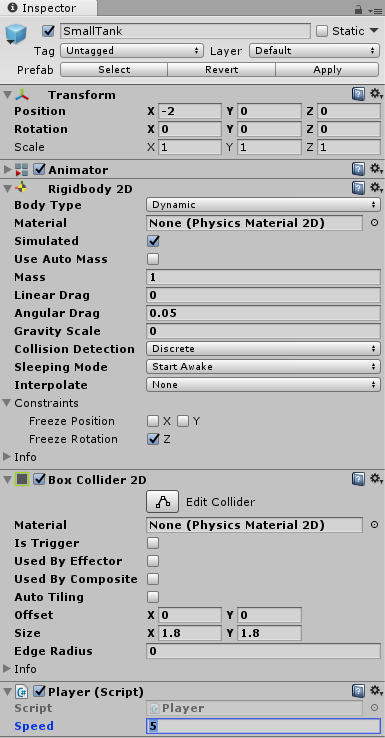385x738 pixels.
Task: Expand the Animator component foldout
Action: coord(7,169)
